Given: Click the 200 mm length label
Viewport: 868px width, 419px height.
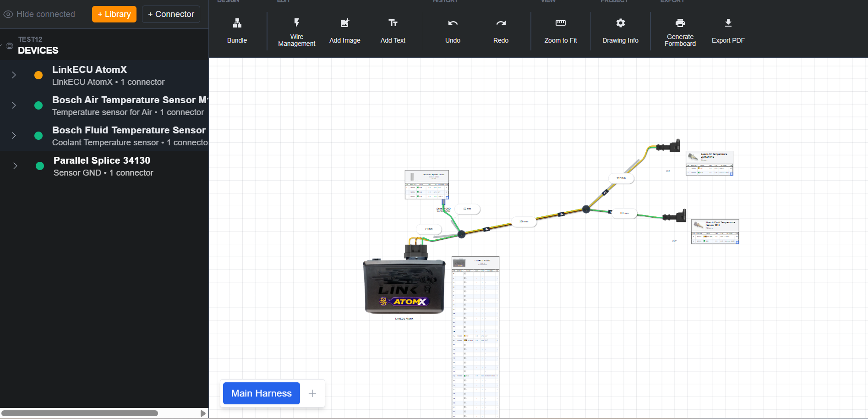Looking at the screenshot, I should point(524,221).
